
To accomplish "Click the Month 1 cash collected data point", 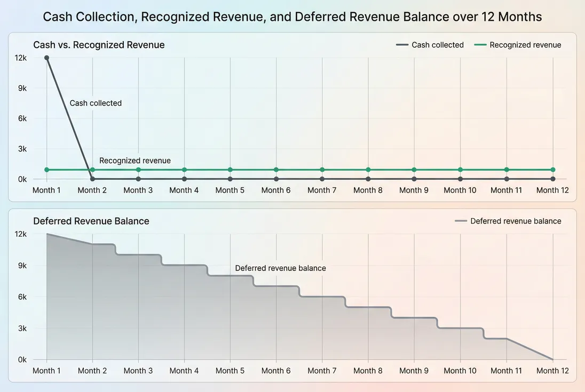I will tap(46, 58).
